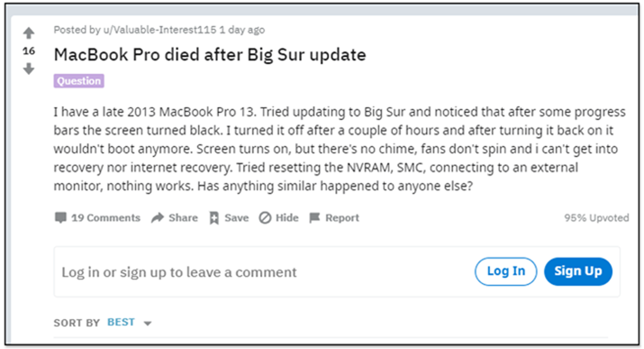The width and height of the screenshot is (644, 349).
Task: Click the leave a comment field
Action: point(263,271)
